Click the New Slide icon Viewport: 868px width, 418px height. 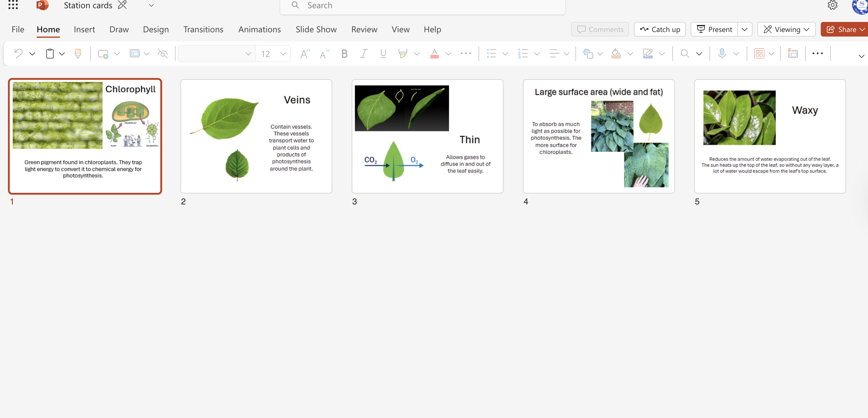103,54
